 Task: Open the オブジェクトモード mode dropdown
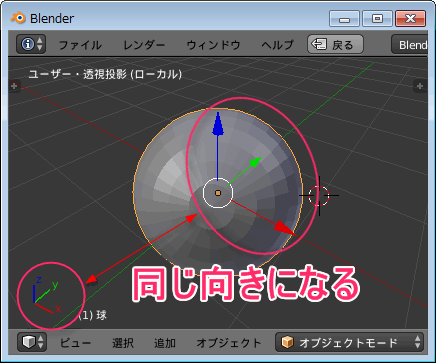[x=349, y=342]
